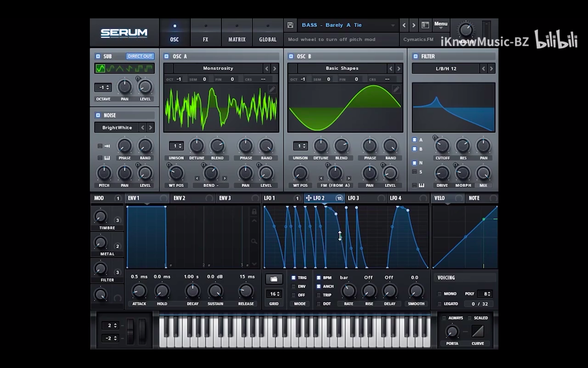Click the filter CUTOFF knob
Viewport: 588px width, 368px height.
tap(442, 146)
